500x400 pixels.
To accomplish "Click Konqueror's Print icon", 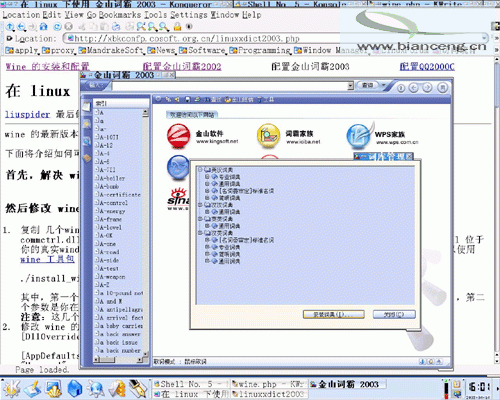I will [116, 26].
